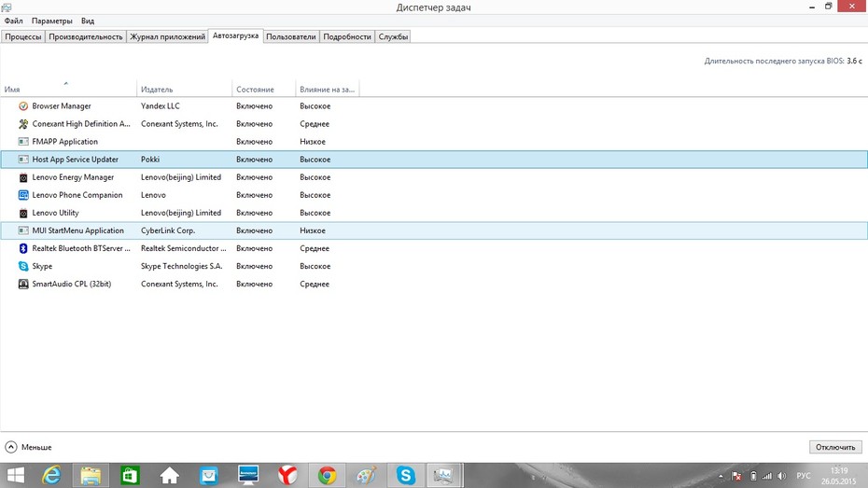
Task: Open File Explorer from the taskbar
Action: pyautogui.click(x=91, y=475)
